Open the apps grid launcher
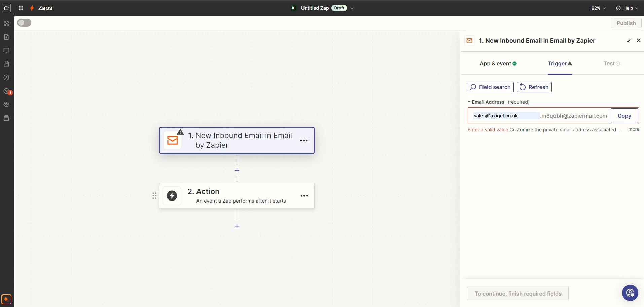This screenshot has height=307, width=644. [x=21, y=8]
